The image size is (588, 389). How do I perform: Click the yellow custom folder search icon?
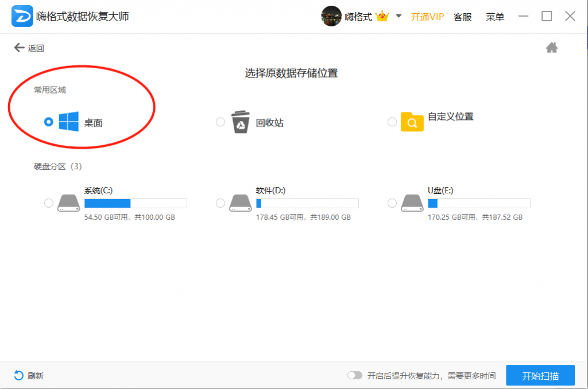(x=412, y=122)
